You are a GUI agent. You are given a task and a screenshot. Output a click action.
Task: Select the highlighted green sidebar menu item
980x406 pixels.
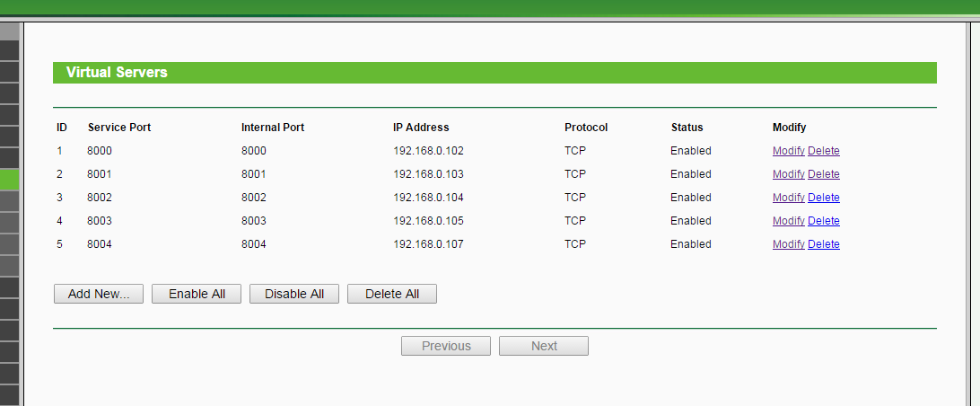pyautogui.click(x=9, y=181)
